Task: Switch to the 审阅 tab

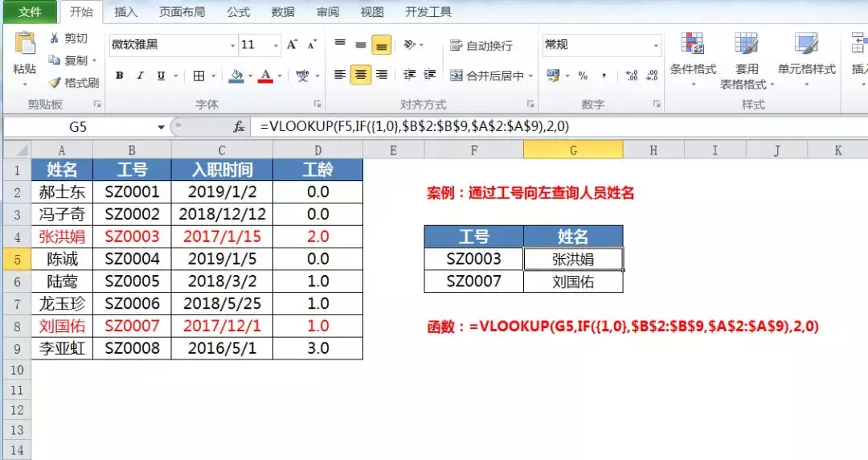Action: [328, 11]
